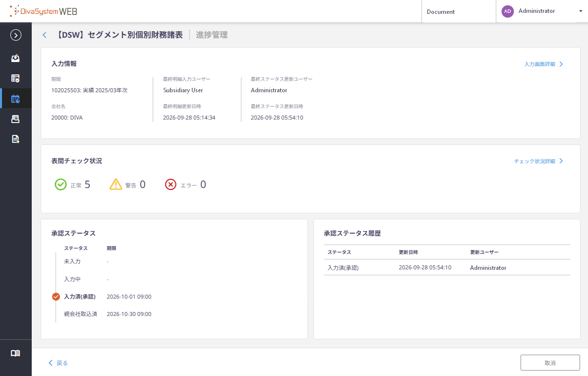The image size is (588, 376).
Task: Expand the sidebar with the circled arrow
Action: click(x=16, y=35)
